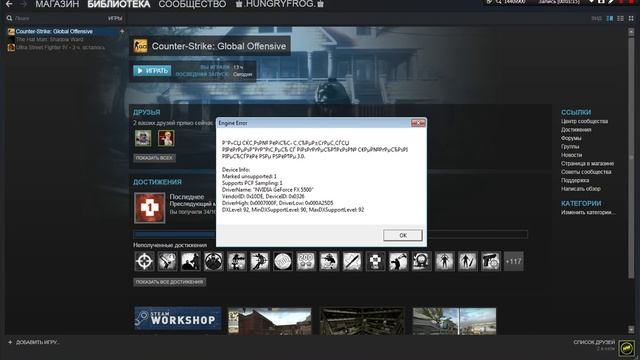Viewport: 640px width, 360px height.
Task: Click the crosshair target achievement icon
Action: [x=144, y=261]
